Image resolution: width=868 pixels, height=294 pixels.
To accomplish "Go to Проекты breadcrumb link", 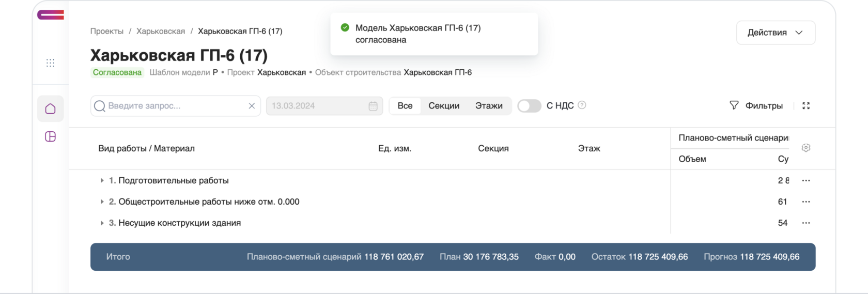I will (107, 32).
